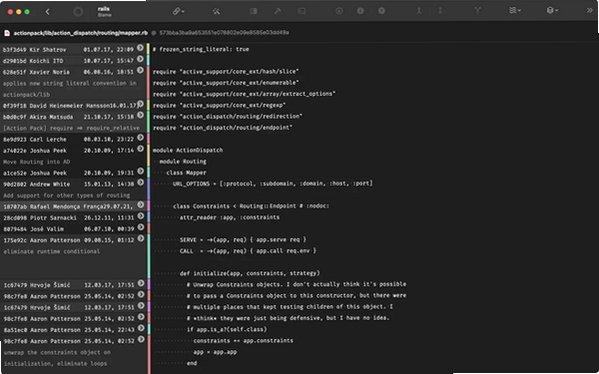
Task: Click the branch fork icon in toolbar
Action: (478, 11)
